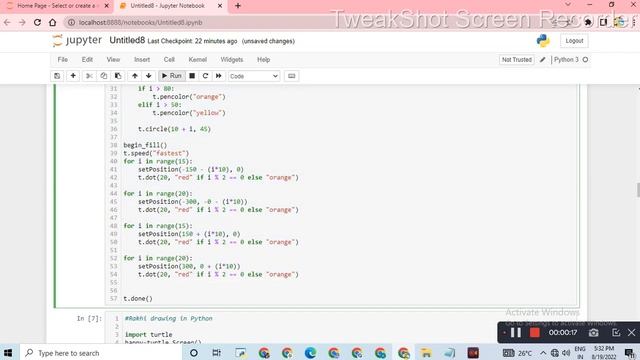Click the Not Trusted button
This screenshot has height=360, width=640.
[517, 60]
